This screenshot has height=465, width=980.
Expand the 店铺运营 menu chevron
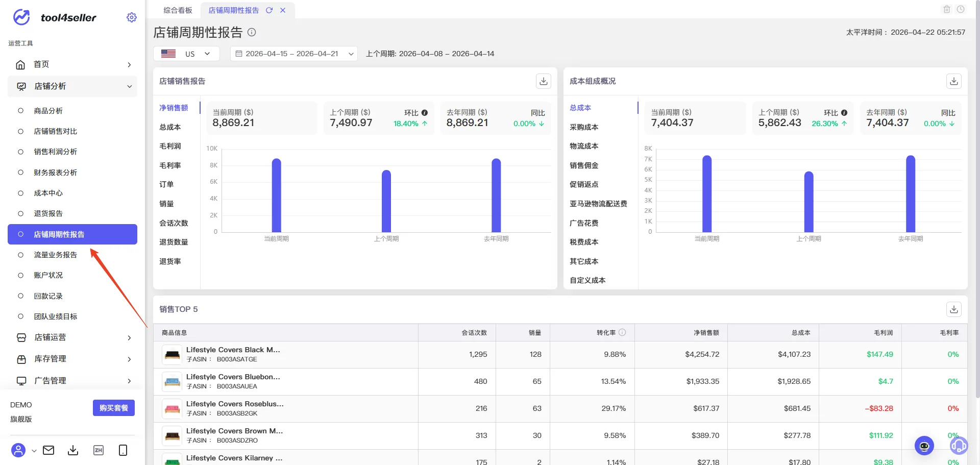point(129,338)
